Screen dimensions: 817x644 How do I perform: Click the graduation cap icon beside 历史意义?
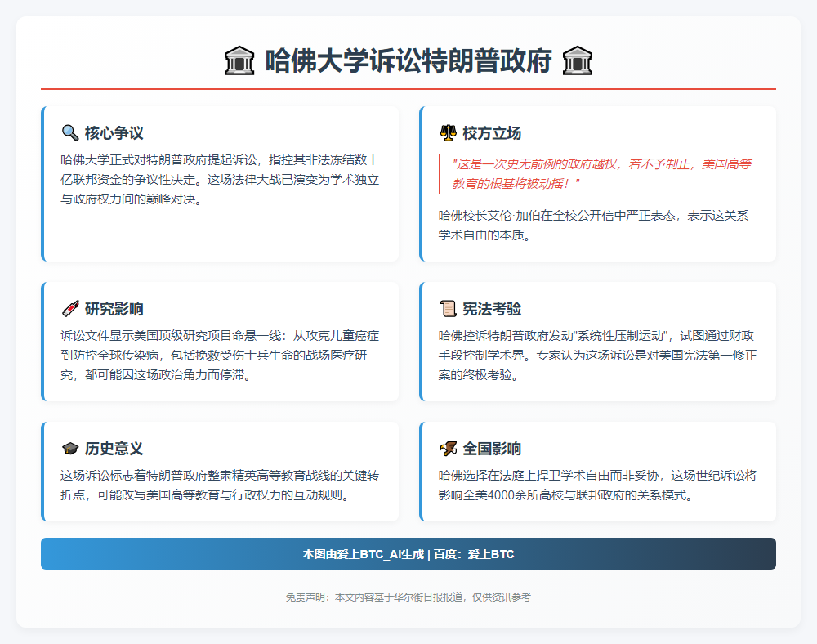69,448
